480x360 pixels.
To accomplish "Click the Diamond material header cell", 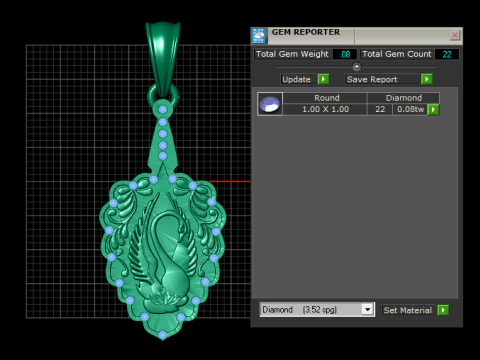I will coord(404,98).
